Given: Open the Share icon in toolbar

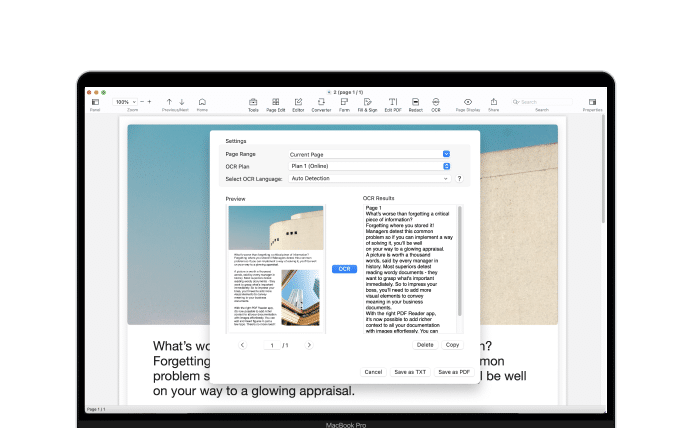Looking at the screenshot, I should pos(494,103).
